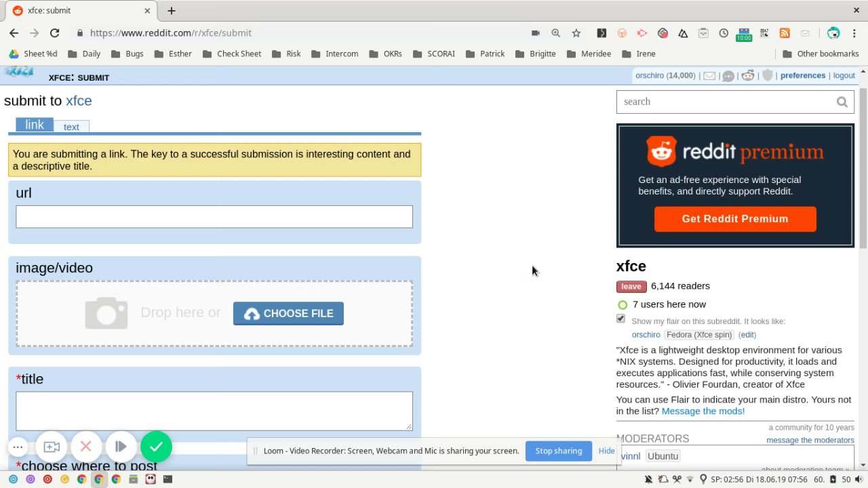Open the Sheet %d bookmark
This screenshot has height=488, width=868.
tap(33, 54)
